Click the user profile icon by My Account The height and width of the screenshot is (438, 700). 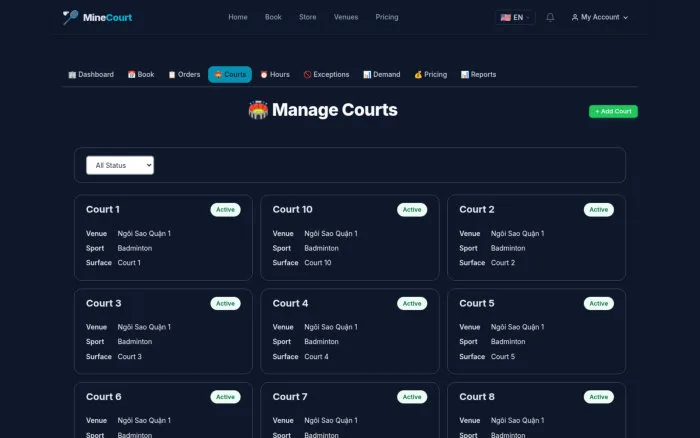click(x=575, y=17)
